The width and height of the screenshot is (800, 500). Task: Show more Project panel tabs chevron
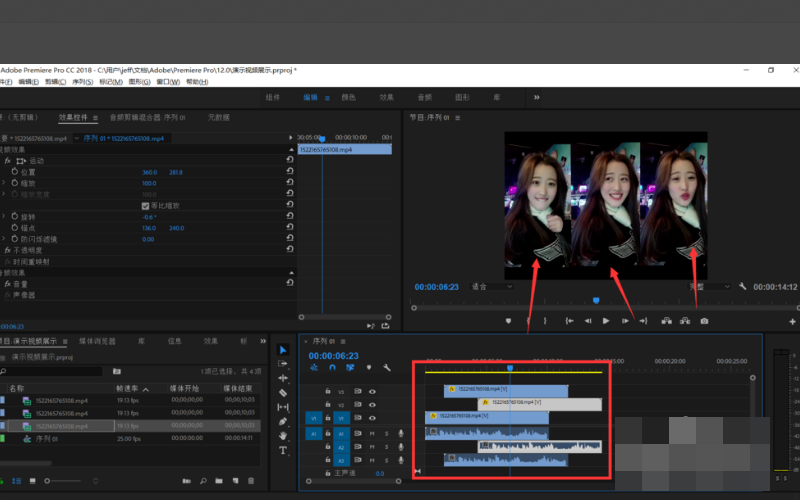[x=263, y=341]
